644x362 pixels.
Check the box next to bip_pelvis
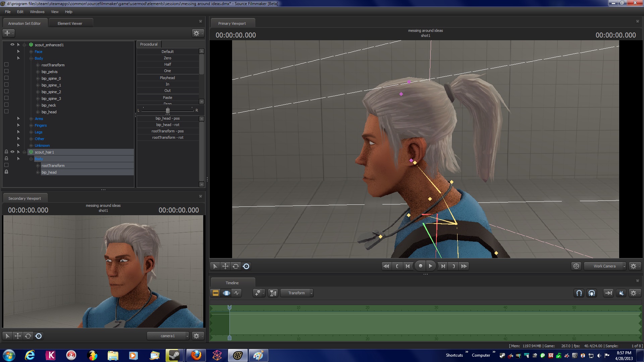click(x=6, y=71)
